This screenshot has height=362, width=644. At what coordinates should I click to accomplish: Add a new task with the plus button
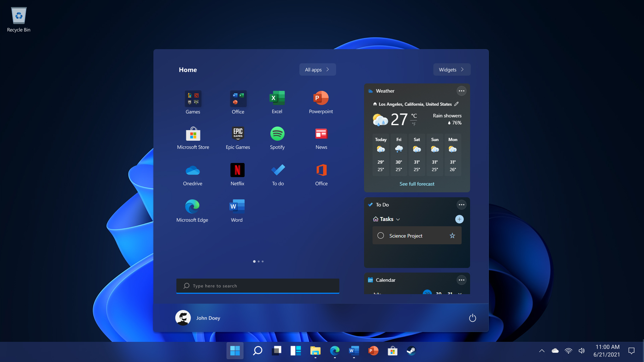point(459,219)
